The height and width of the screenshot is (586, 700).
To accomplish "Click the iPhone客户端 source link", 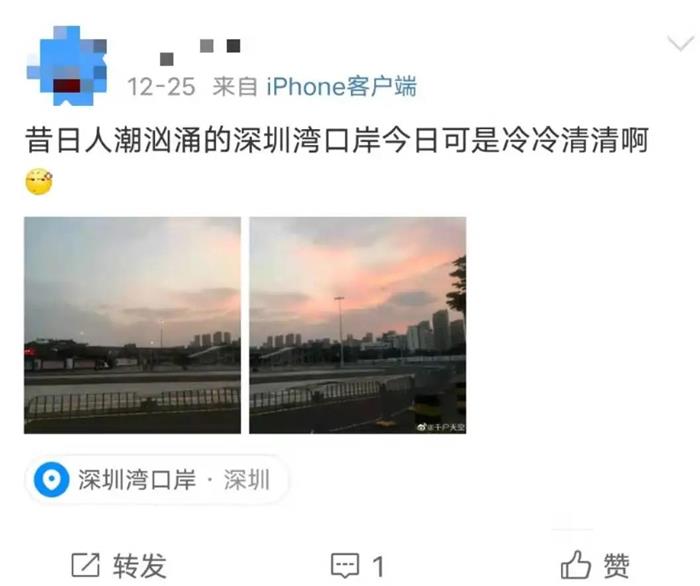I will click(x=342, y=86).
